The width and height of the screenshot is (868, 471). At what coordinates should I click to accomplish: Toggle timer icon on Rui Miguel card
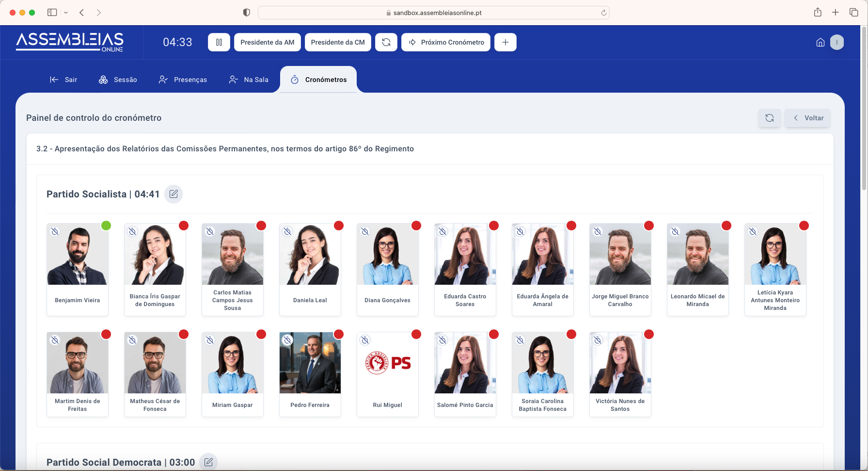(365, 341)
